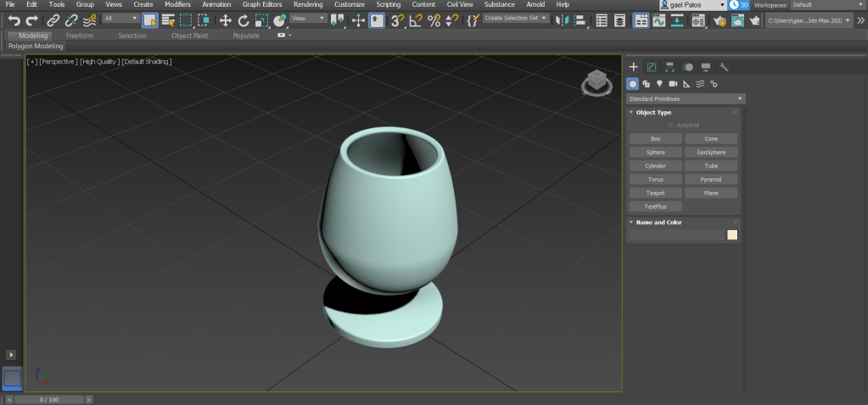Switch to the Cameras category icon
This screenshot has height=405, width=868.
coord(673,84)
